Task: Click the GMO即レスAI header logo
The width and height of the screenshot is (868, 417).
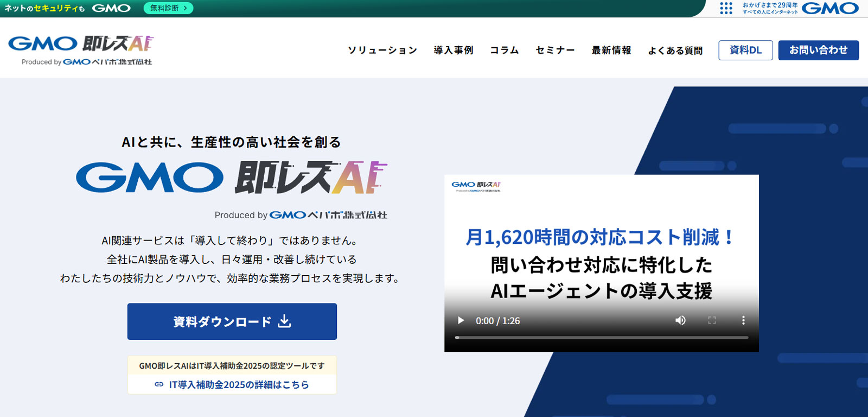Action: 81,50
